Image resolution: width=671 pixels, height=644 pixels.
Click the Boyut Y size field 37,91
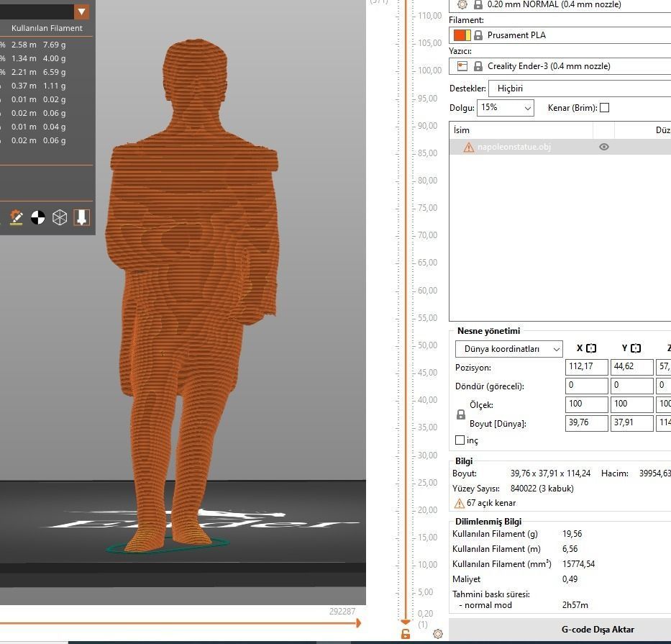[x=631, y=423]
